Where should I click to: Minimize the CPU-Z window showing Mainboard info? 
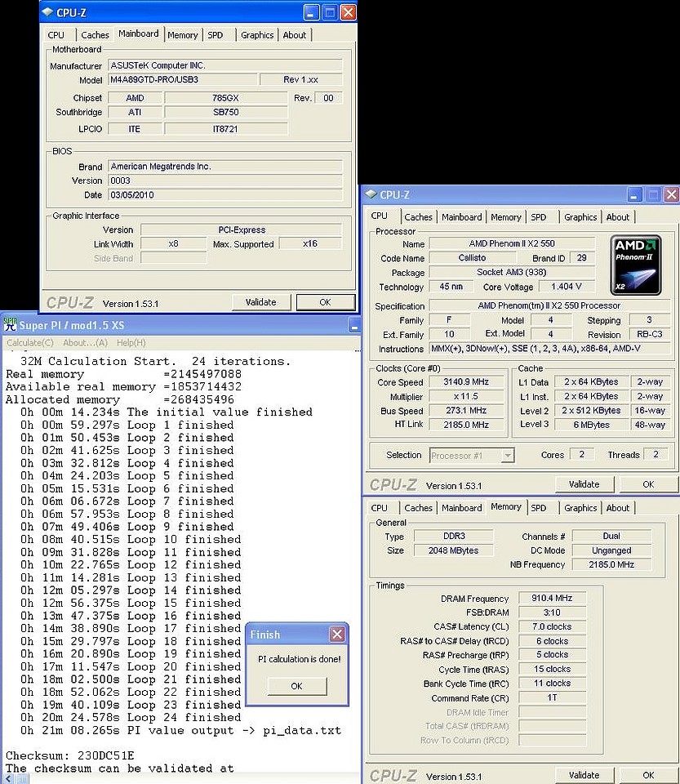(311, 12)
